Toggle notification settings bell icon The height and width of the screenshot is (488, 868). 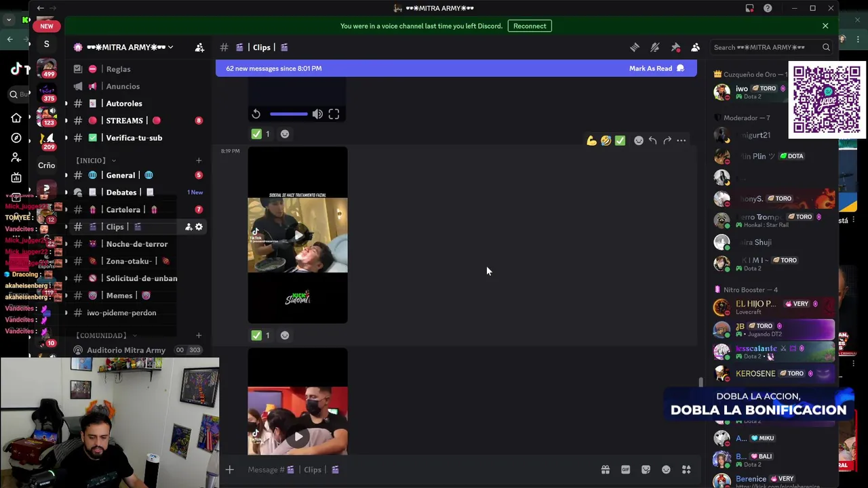click(x=655, y=47)
